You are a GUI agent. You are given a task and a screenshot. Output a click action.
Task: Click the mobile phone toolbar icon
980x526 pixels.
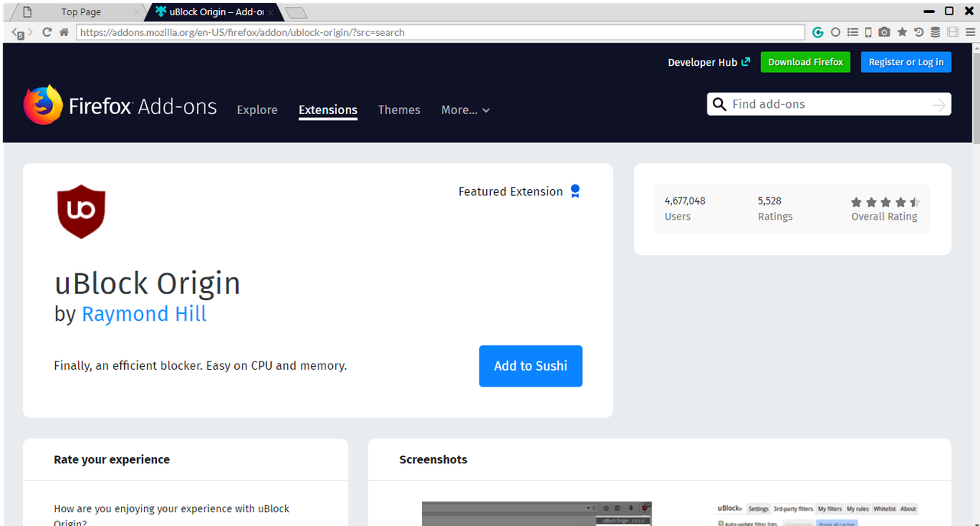click(868, 32)
